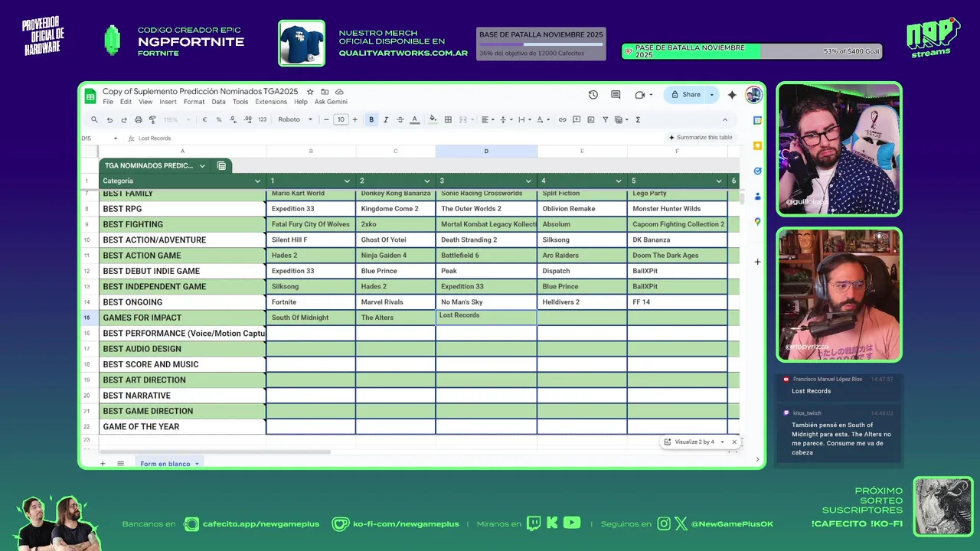Viewport: 980px width, 551px height.
Task: Open the fill color picker
Action: (x=433, y=119)
